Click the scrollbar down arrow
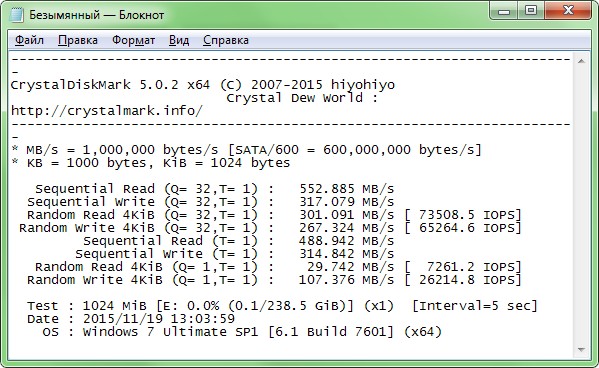Image resolution: width=599 pixels, height=368 pixels. point(581,350)
